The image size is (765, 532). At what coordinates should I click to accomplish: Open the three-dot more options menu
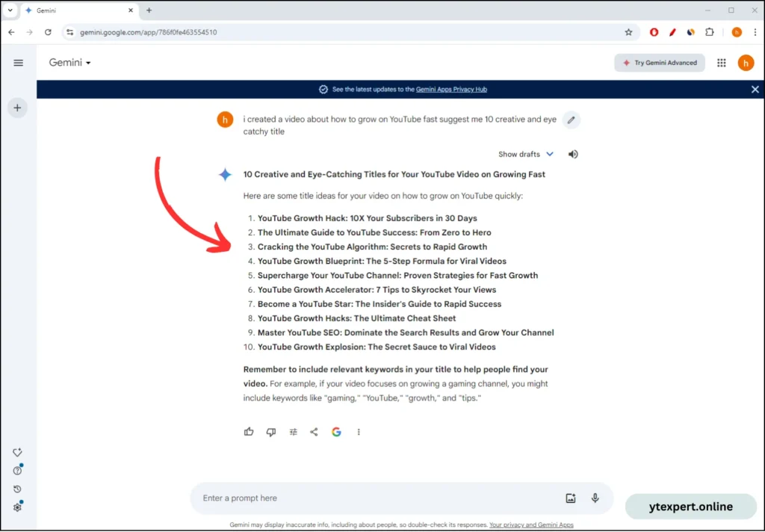(x=359, y=432)
